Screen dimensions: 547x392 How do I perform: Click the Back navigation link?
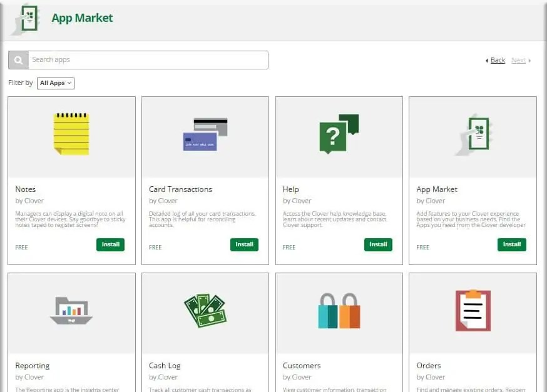point(497,60)
